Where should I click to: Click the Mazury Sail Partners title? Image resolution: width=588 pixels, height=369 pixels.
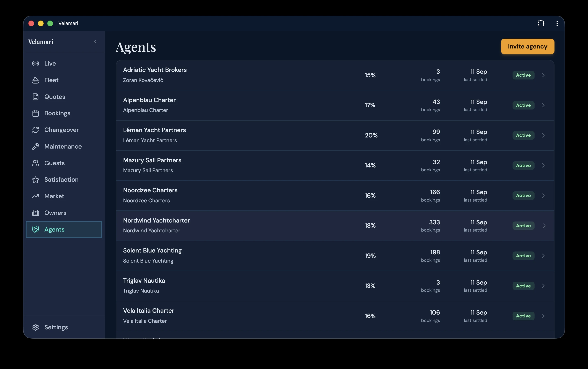[152, 160]
